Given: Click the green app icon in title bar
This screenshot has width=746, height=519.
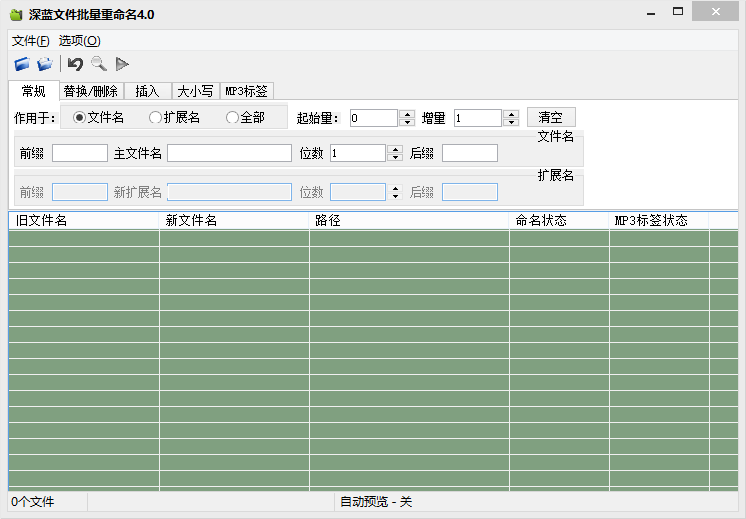Looking at the screenshot, I should [x=16, y=15].
